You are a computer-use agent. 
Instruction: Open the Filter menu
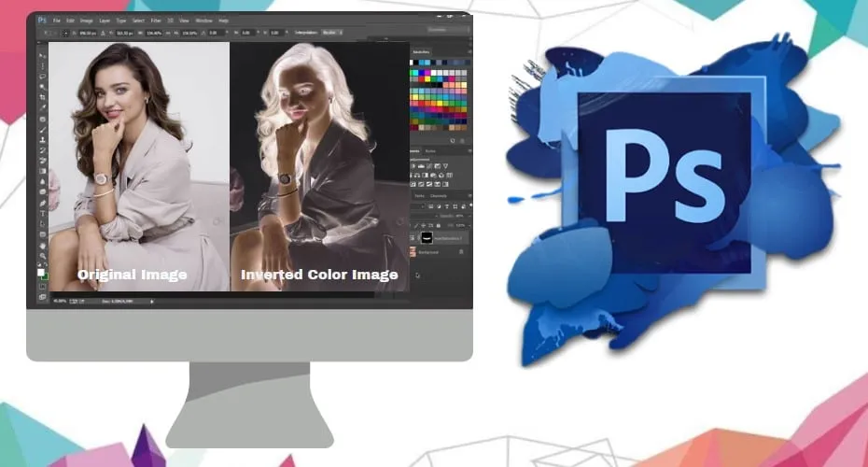coord(156,21)
